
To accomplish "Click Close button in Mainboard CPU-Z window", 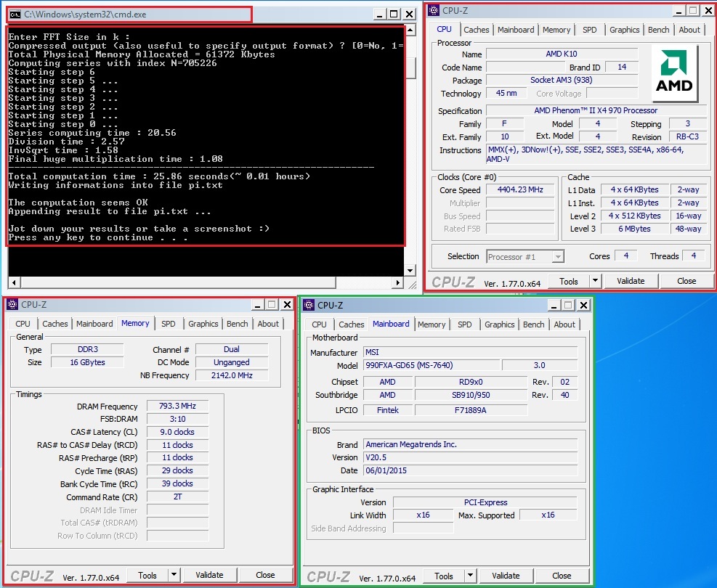I will tap(562, 576).
